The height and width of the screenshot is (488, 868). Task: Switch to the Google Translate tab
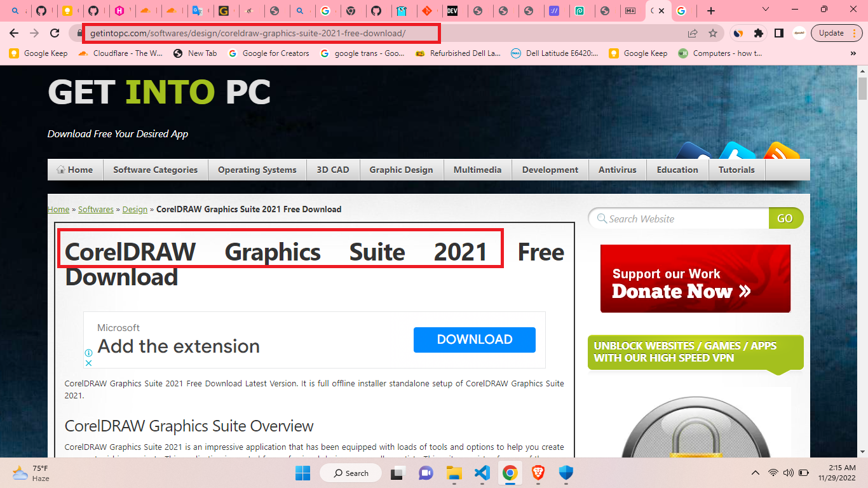click(x=198, y=11)
